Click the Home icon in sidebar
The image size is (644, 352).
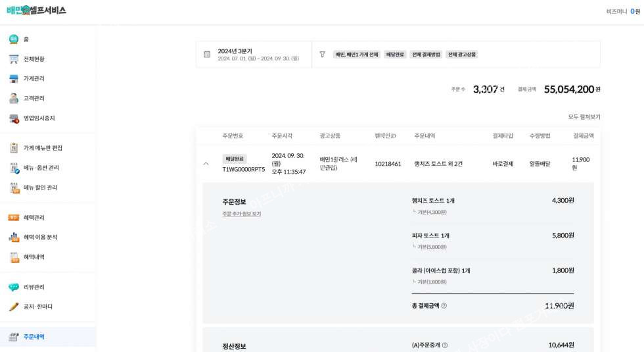click(14, 39)
